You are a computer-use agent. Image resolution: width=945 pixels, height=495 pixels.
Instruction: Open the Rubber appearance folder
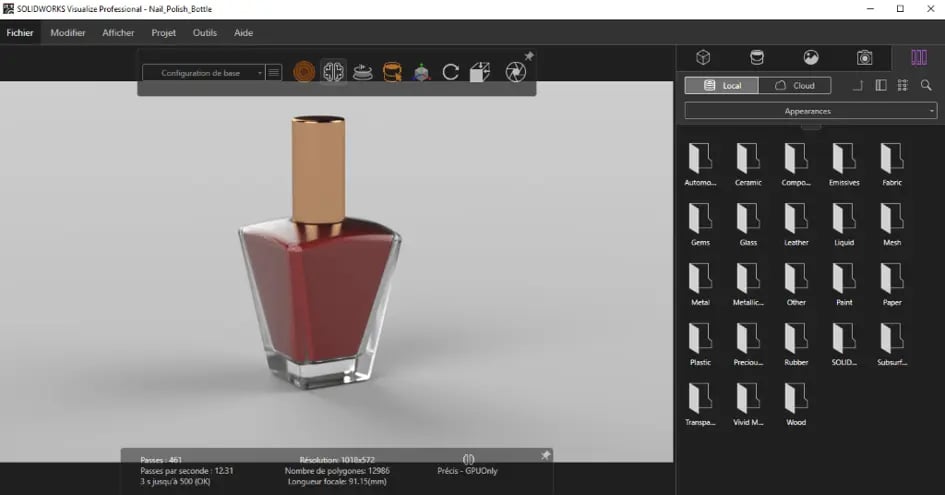796,344
